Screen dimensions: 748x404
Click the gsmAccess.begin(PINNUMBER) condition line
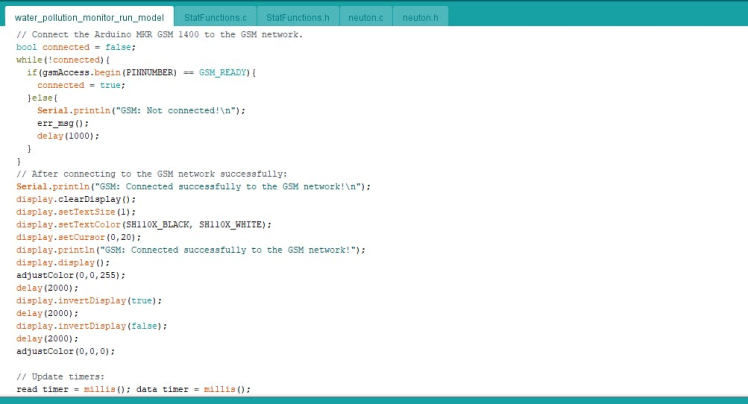pos(141,73)
